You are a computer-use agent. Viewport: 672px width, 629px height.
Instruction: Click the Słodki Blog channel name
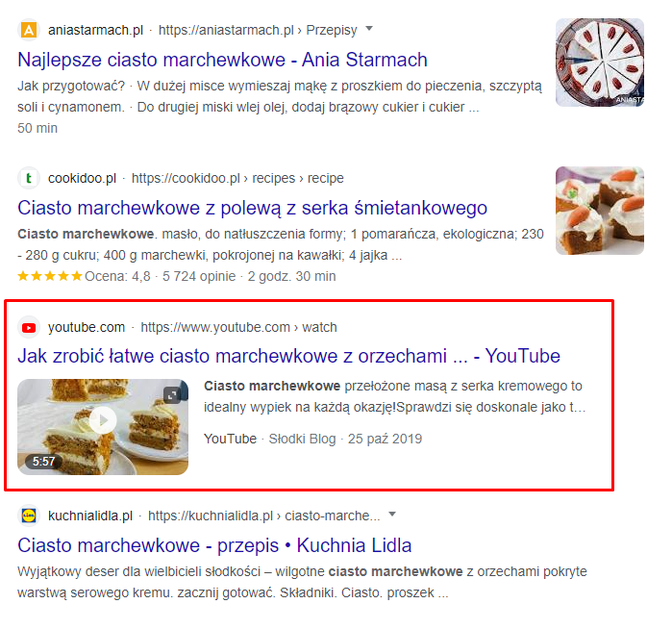(x=302, y=439)
